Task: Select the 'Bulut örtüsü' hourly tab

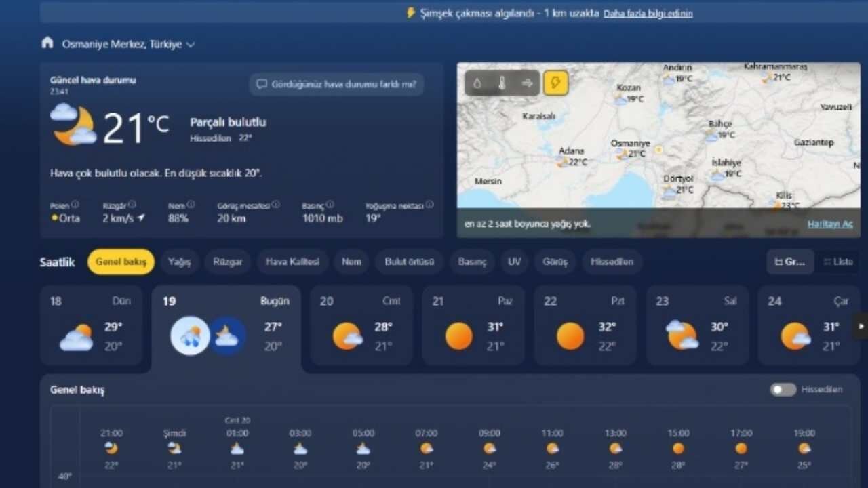Action: point(409,262)
